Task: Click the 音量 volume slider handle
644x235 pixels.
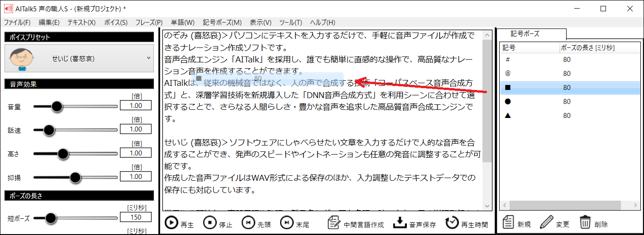Action: tap(57, 107)
